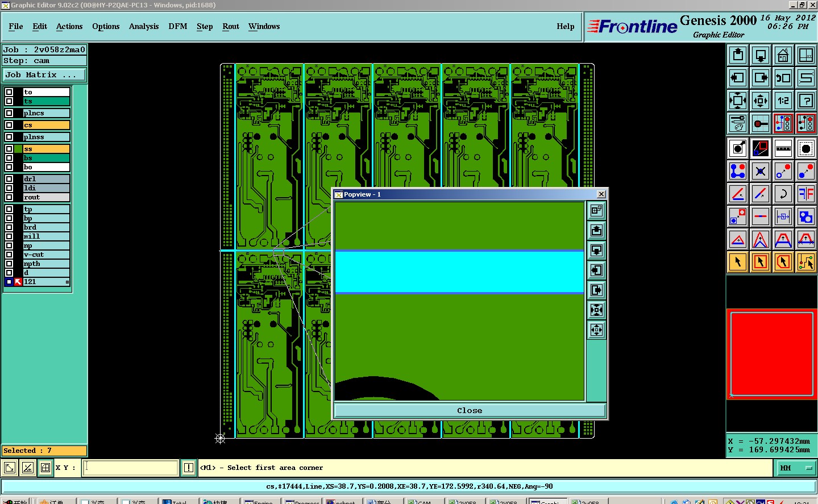This screenshot has width=818, height=504.
Task: Click the dotted square pad selection icon
Action: pos(806,148)
